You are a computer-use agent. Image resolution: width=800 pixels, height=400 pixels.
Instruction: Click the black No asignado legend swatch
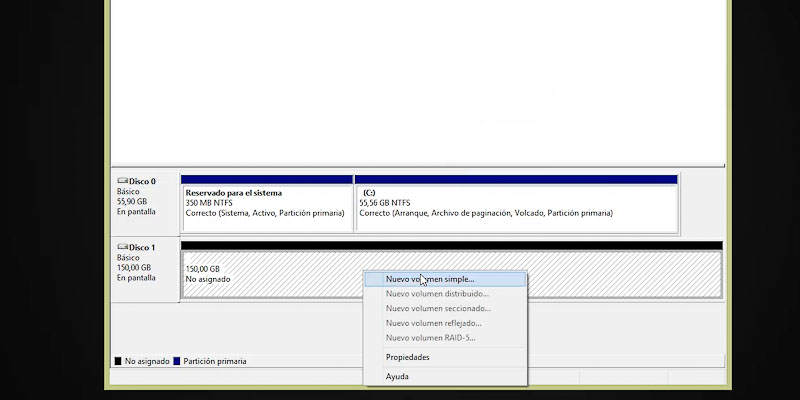(118, 361)
